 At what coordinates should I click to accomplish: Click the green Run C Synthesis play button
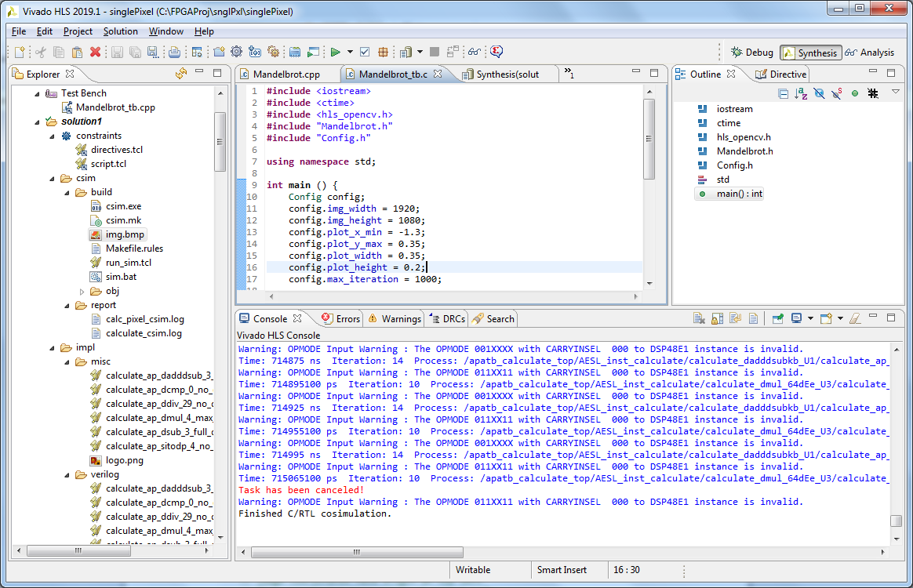[335, 53]
